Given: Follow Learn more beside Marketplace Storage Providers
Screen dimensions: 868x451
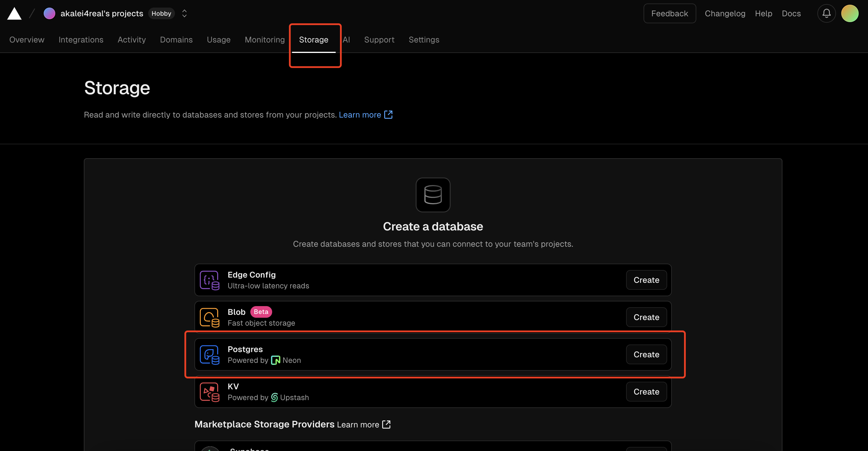Looking at the screenshot, I should tap(358, 425).
